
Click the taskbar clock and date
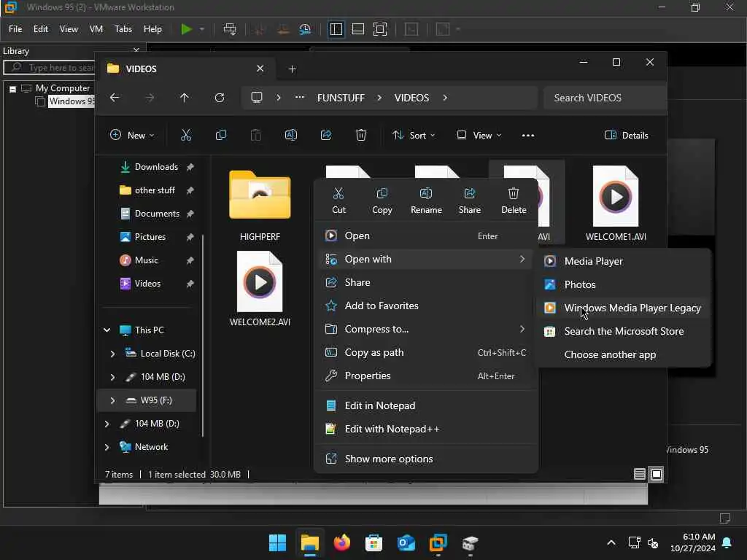pyautogui.click(x=693, y=542)
